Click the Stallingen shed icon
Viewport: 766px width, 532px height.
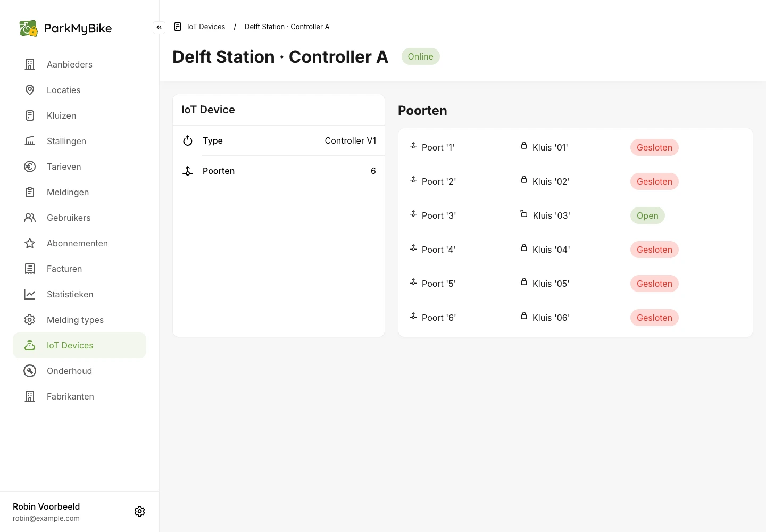pos(30,141)
